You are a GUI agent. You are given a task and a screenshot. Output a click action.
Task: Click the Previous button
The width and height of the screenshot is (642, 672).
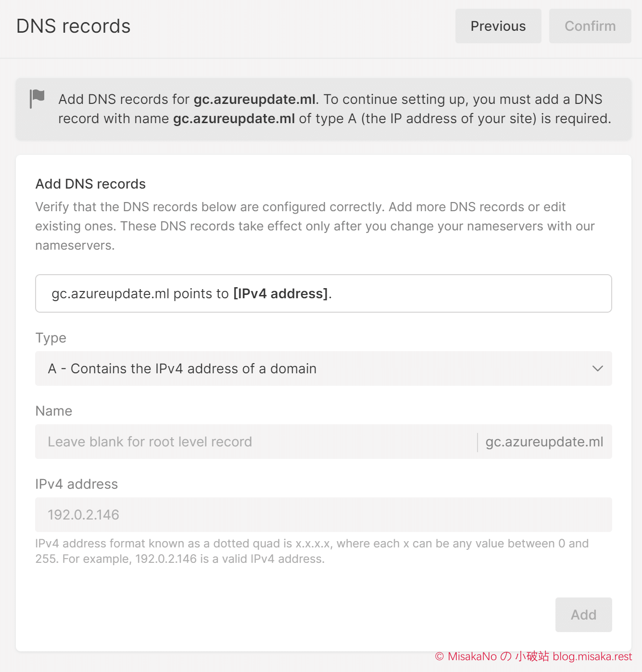498,26
